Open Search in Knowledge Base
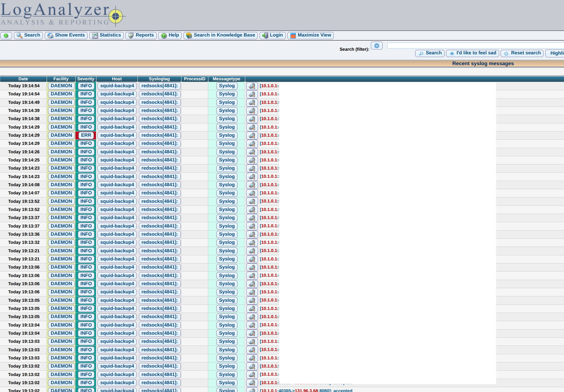This screenshot has height=392, width=564. click(x=221, y=35)
